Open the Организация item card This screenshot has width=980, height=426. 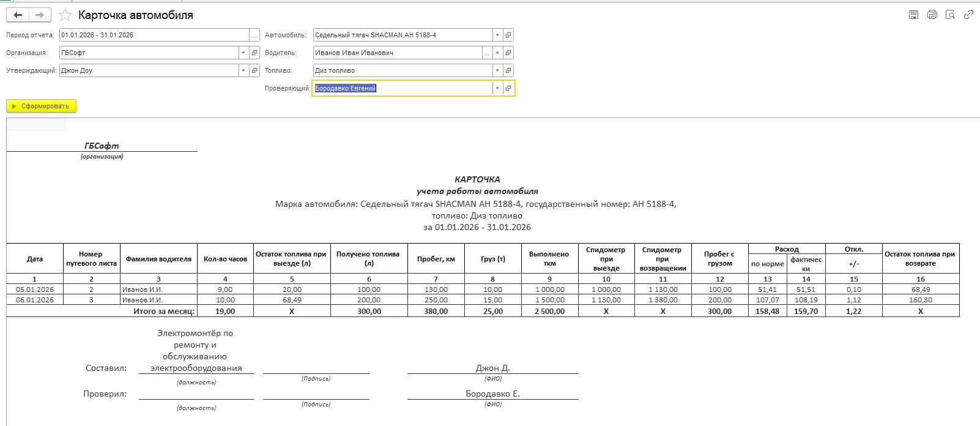pos(254,53)
